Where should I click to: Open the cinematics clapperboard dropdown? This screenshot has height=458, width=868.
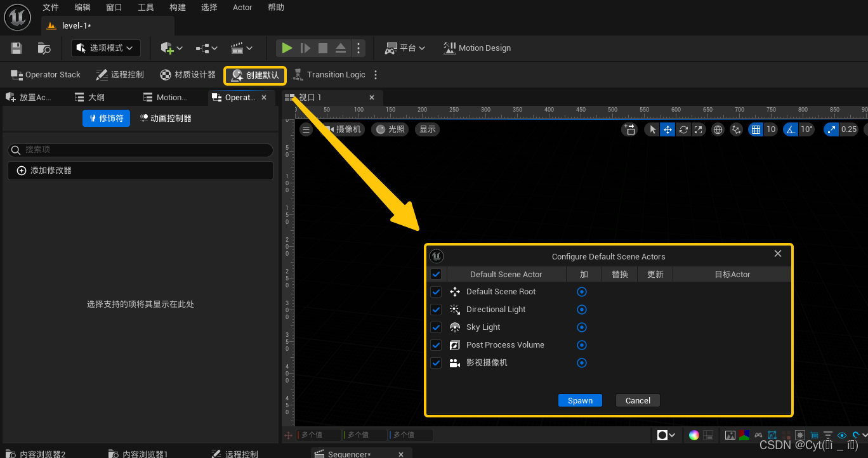242,48
